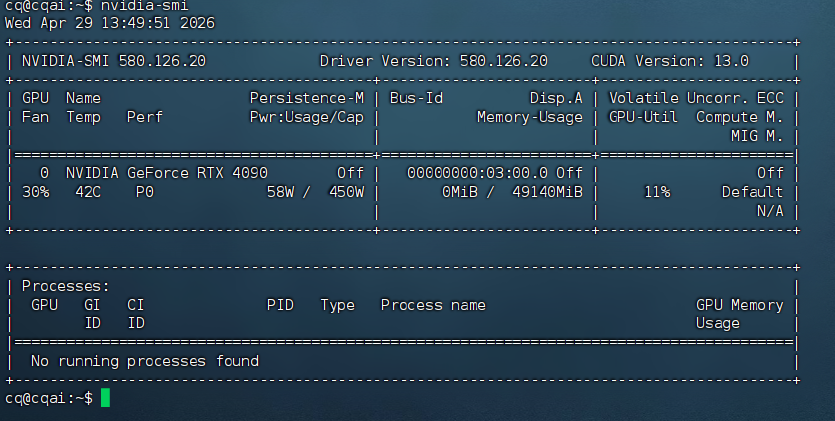This screenshot has height=421, width=835.
Task: Click "Driver Version: 580.126.20"
Action: 433,61
